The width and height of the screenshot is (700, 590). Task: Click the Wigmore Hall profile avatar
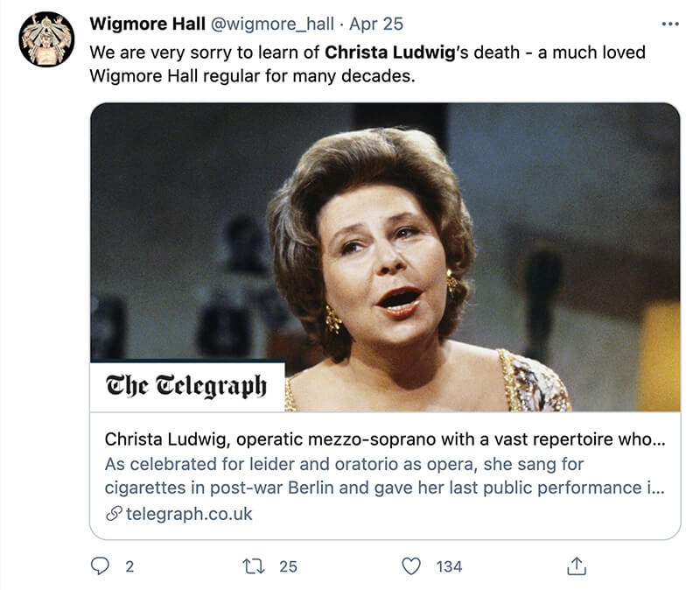click(x=46, y=39)
